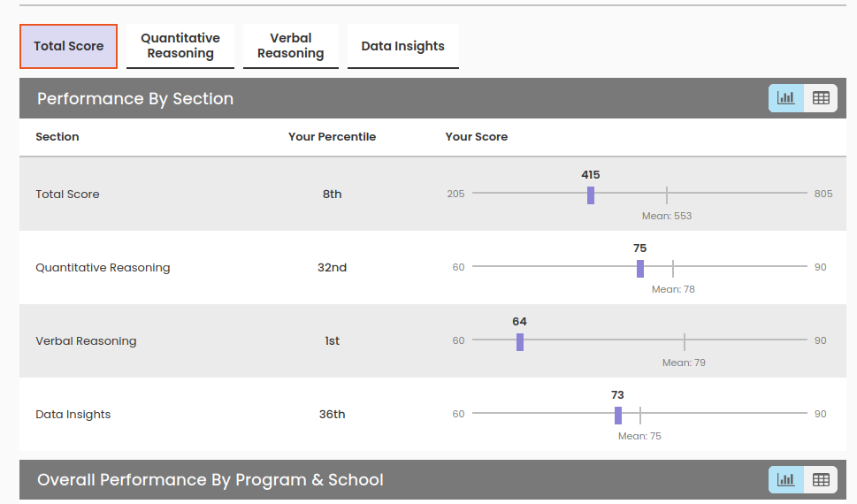Click the Overall Performance By Program & School header
857x504 pixels.
point(210,480)
